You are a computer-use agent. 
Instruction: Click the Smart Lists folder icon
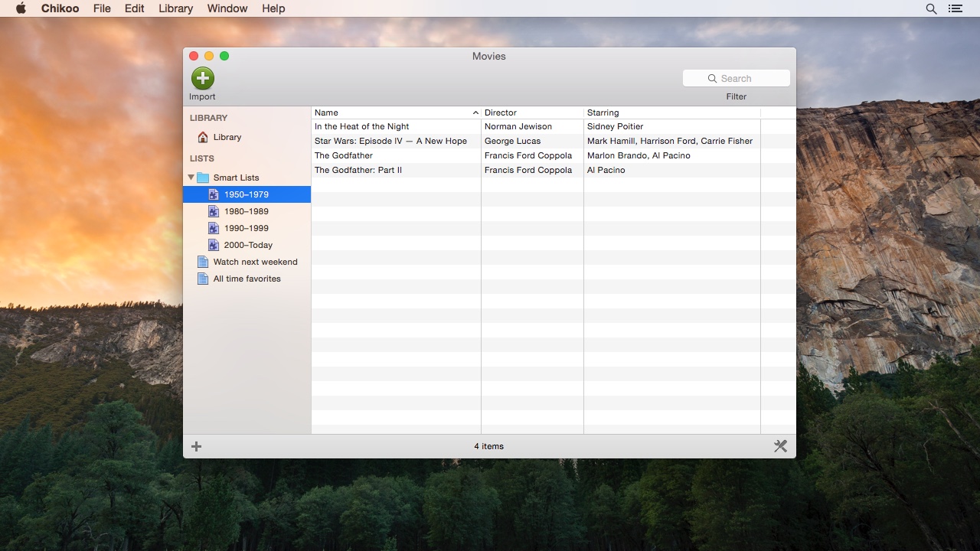pos(202,177)
